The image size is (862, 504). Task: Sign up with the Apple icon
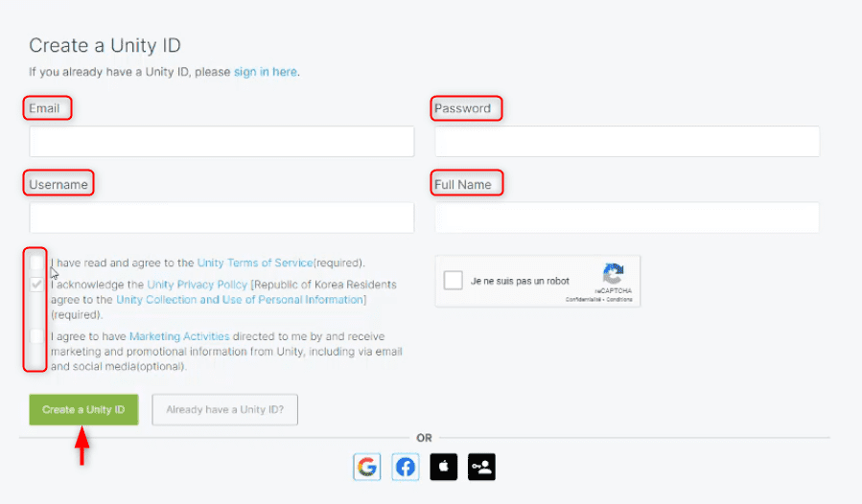pos(444,467)
